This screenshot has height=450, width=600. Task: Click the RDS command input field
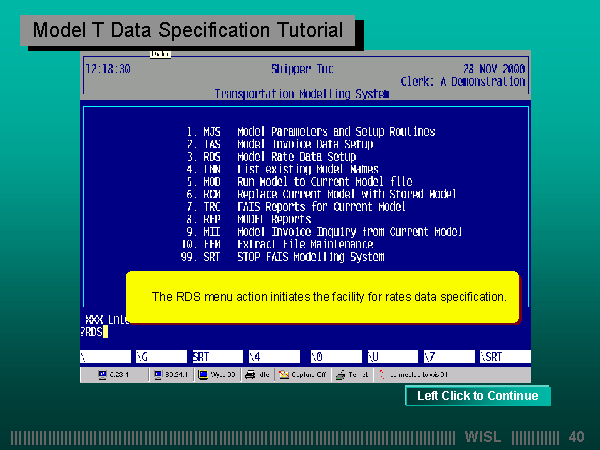pos(95,331)
